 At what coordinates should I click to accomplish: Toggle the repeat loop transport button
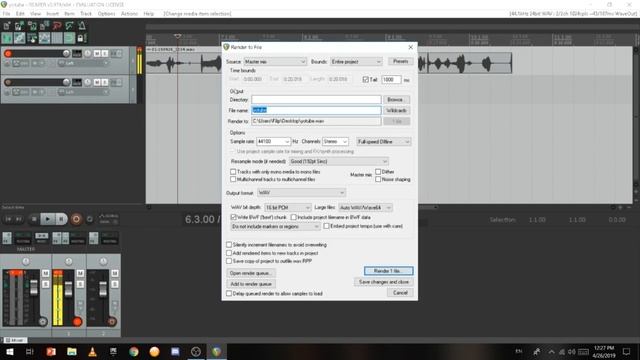click(90, 219)
